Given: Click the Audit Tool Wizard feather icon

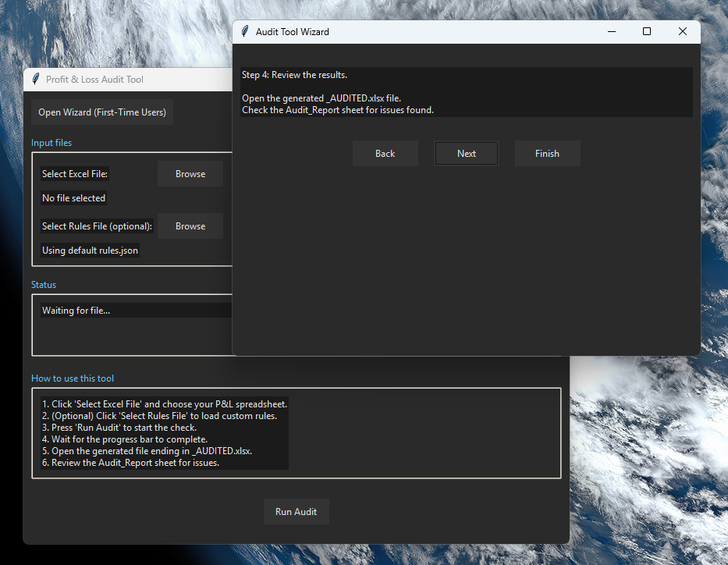Looking at the screenshot, I should [245, 31].
